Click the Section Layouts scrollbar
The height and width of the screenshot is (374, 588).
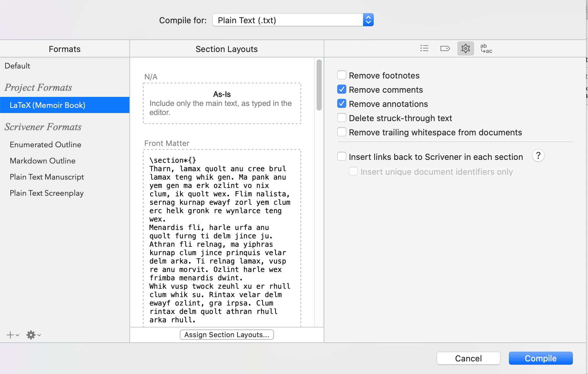(x=319, y=85)
